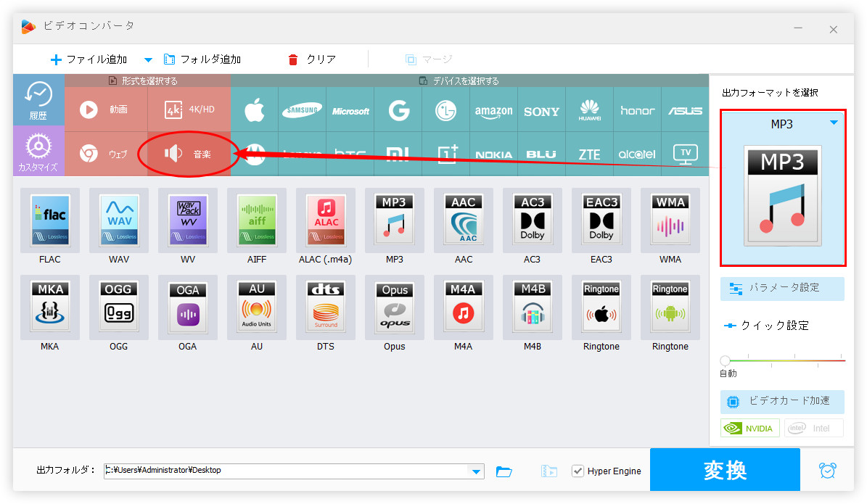Browse output folder with the folder icon
This screenshot has height=504, width=867.
point(504,471)
